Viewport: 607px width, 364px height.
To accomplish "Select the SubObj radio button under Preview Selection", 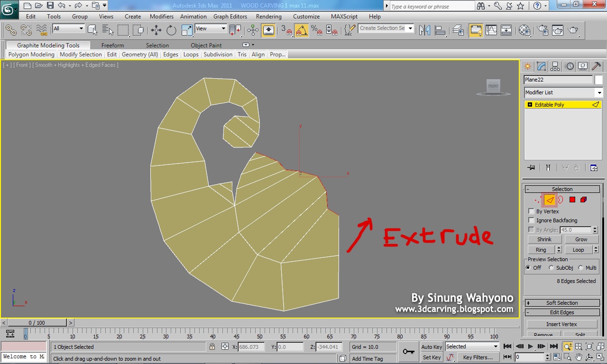I will click(551, 268).
